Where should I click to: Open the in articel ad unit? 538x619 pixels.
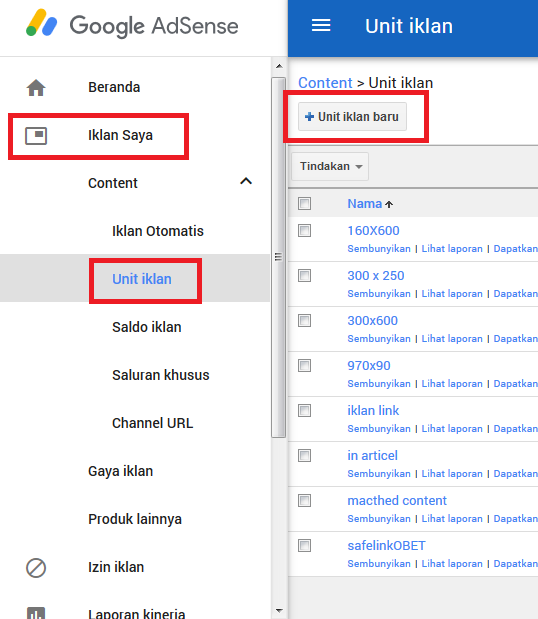pos(372,456)
